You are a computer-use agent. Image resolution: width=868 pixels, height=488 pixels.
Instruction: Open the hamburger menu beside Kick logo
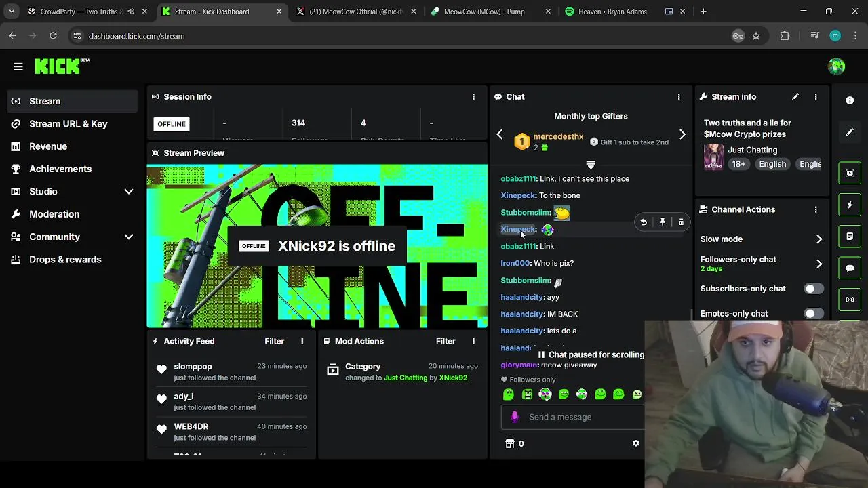18,66
